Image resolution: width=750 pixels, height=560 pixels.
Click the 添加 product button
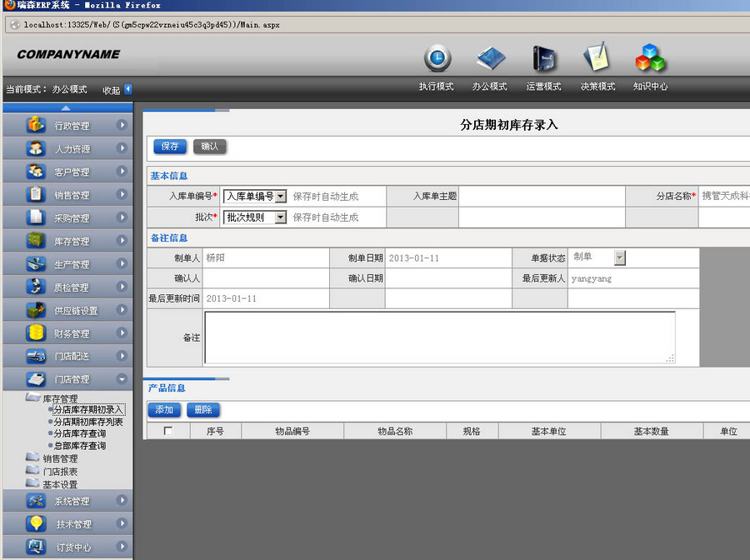[x=164, y=410]
